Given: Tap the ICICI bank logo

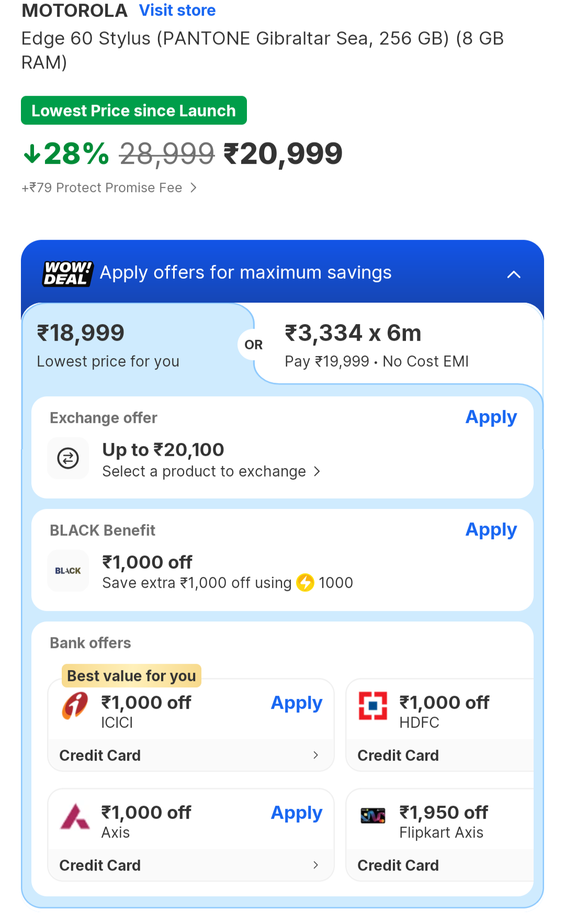Looking at the screenshot, I should pos(75,706).
